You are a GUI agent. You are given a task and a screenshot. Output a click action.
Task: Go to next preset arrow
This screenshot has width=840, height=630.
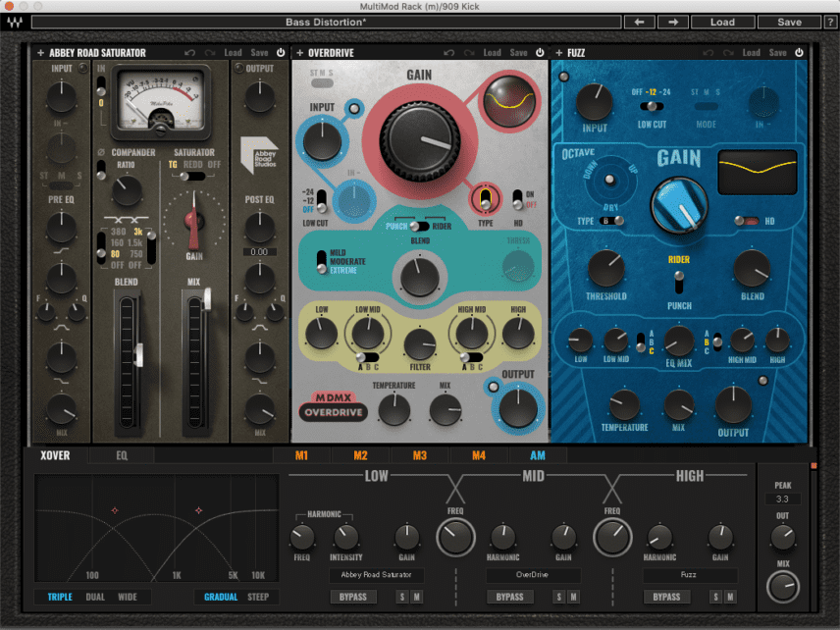click(x=673, y=22)
